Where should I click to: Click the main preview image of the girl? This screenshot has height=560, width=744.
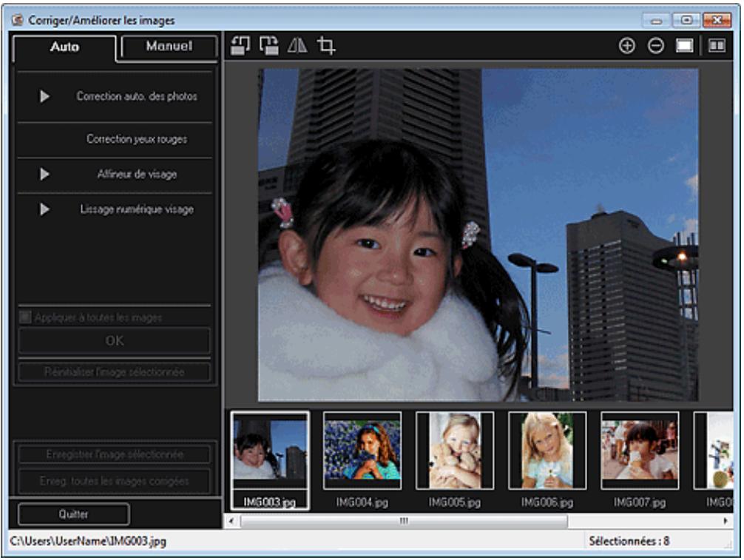coord(478,235)
